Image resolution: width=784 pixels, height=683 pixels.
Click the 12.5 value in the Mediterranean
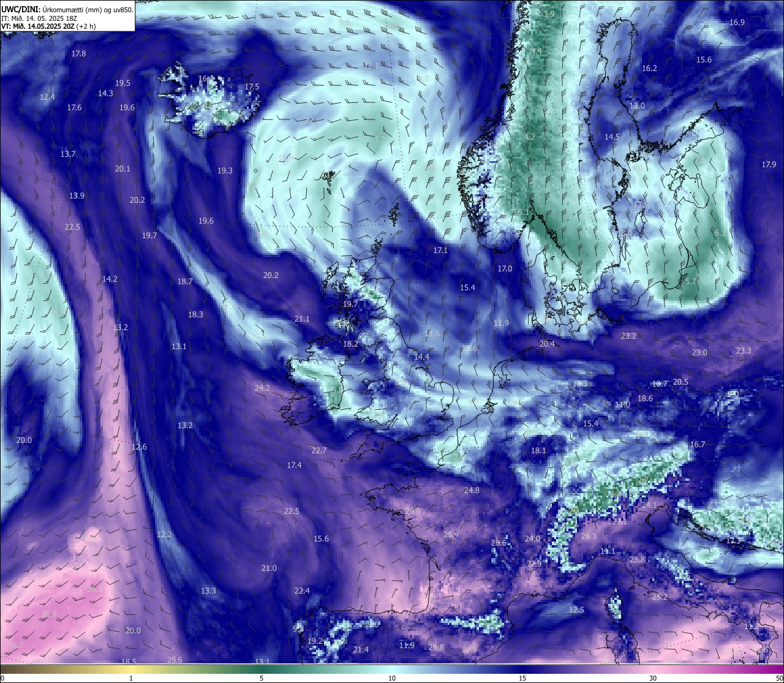pyautogui.click(x=576, y=610)
